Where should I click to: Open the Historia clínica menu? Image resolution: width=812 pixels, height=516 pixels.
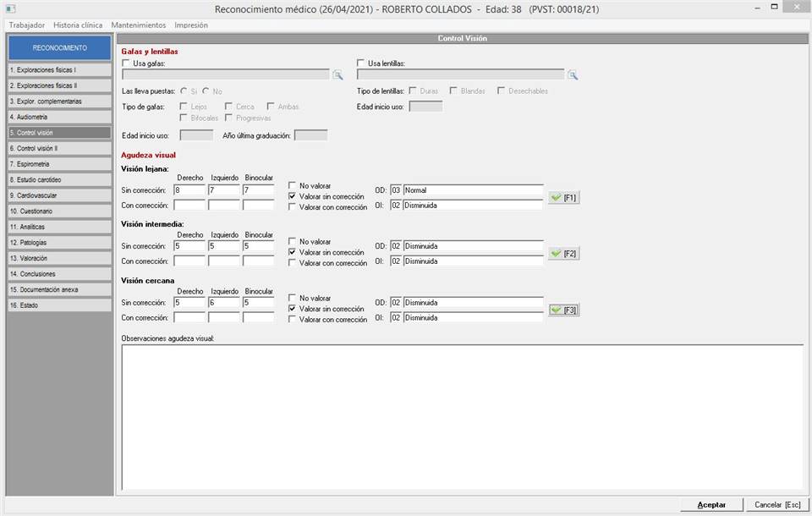click(x=78, y=25)
